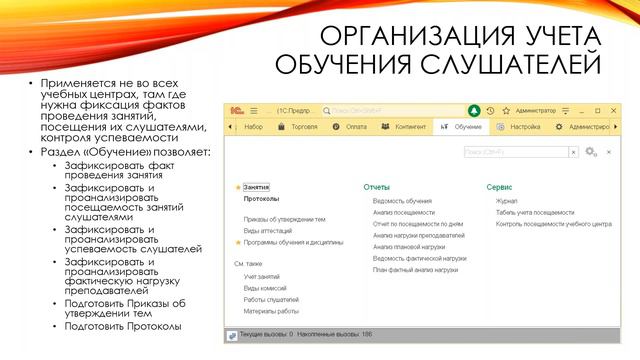Open favorites star in title bar

point(506,111)
